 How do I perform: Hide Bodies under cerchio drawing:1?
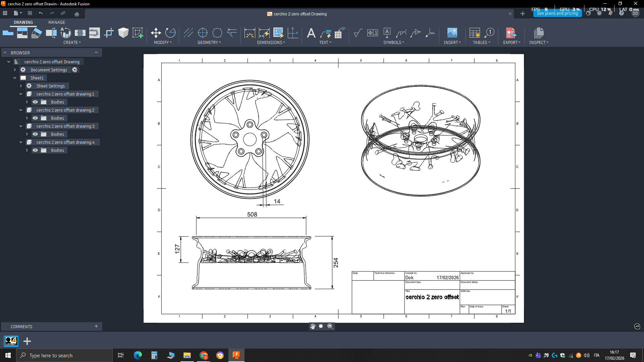(35, 102)
